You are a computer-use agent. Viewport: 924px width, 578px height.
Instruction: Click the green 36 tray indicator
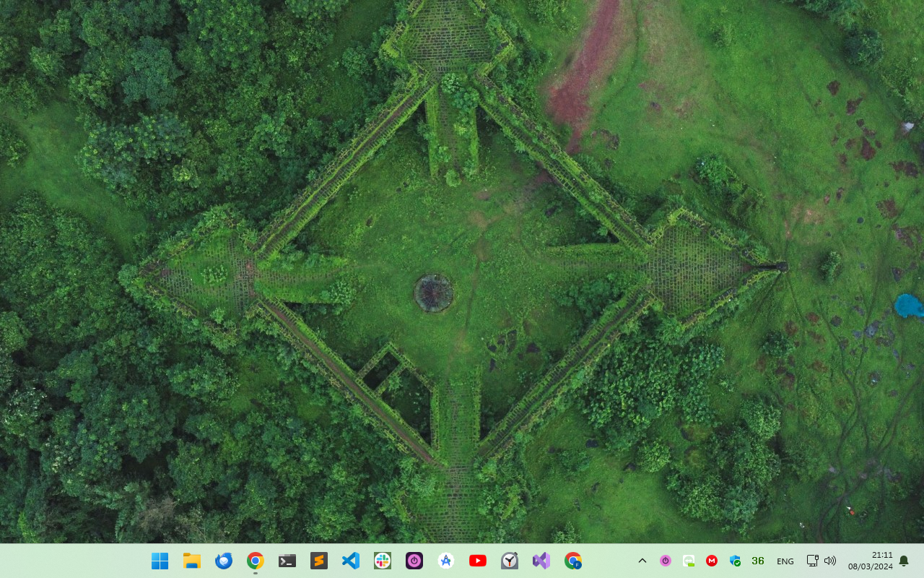(758, 561)
